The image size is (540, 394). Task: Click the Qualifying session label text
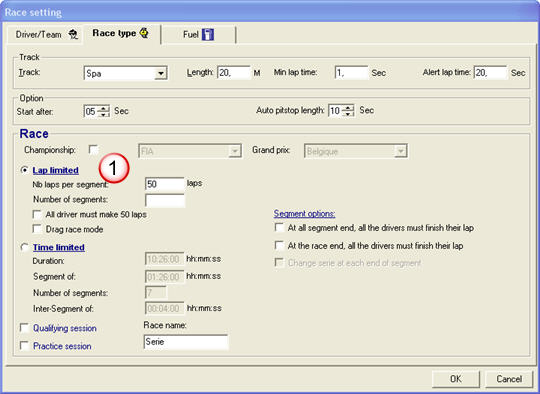[x=65, y=328]
